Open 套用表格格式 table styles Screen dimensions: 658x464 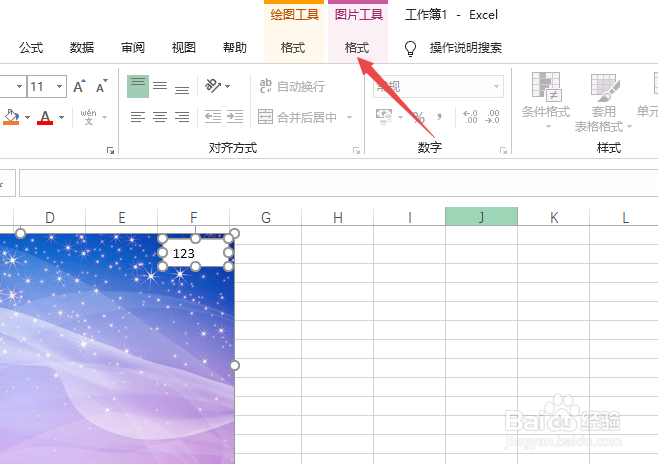(x=603, y=102)
